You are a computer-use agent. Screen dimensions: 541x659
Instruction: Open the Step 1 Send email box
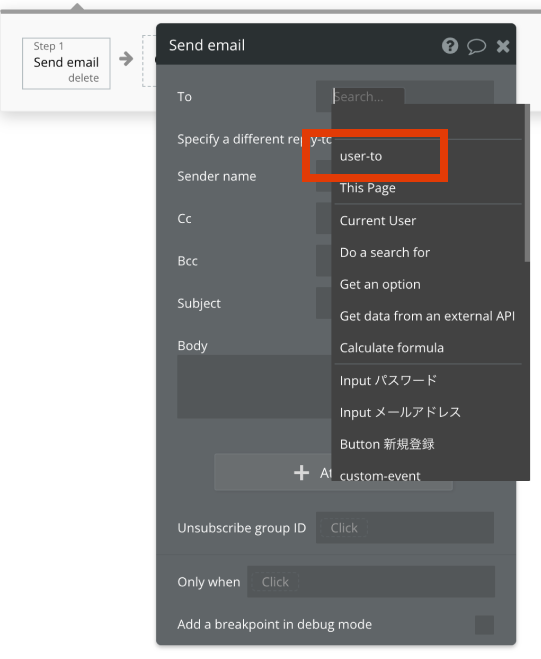tap(66, 63)
